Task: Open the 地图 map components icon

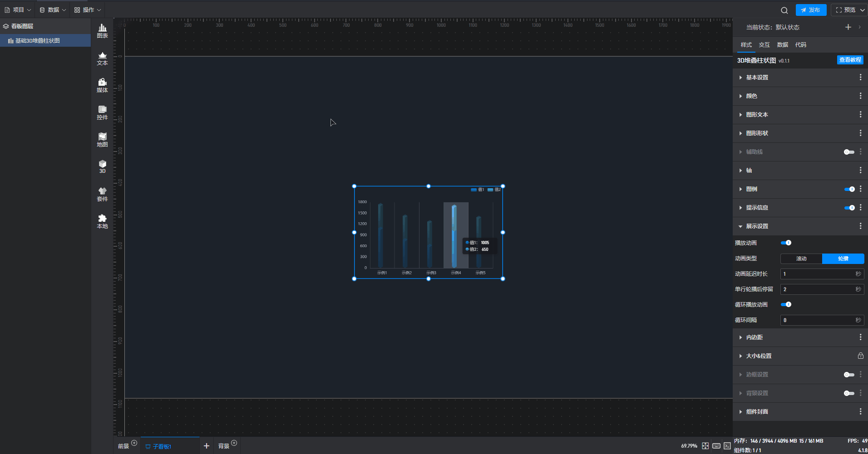Action: tap(102, 140)
